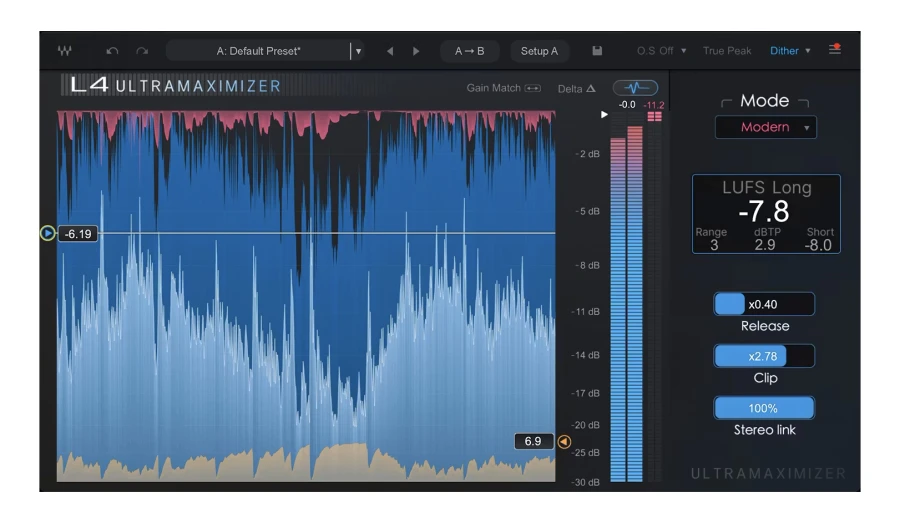This screenshot has width=900, height=523.
Task: Open the O.S Off oversampling dropdown
Action: click(x=661, y=51)
